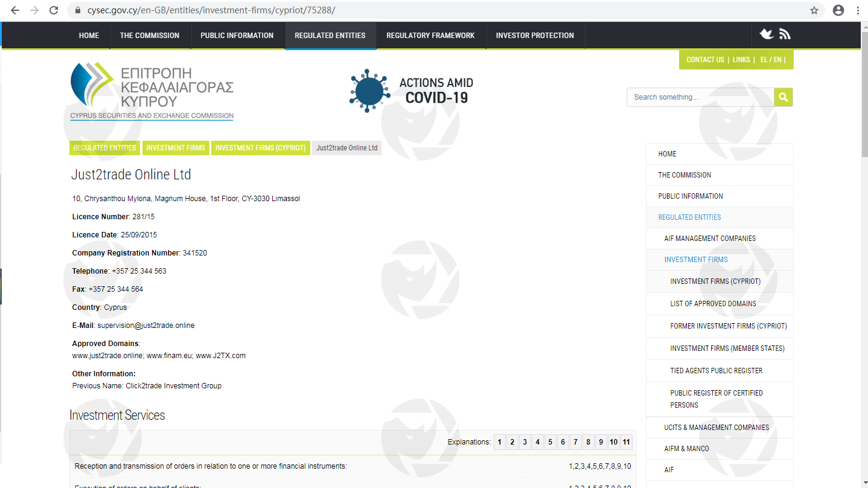Viewport: 868px width, 488px height.
Task: Open Tied Agents Public Register sidebar item
Action: (x=716, y=371)
